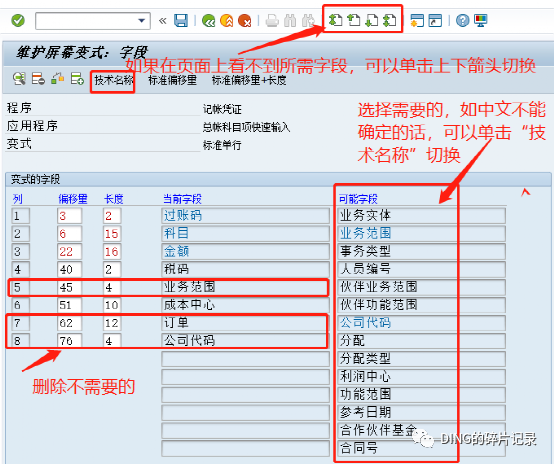The width and height of the screenshot is (554, 464).
Task: Click the yellow Exit icon
Action: (226, 20)
